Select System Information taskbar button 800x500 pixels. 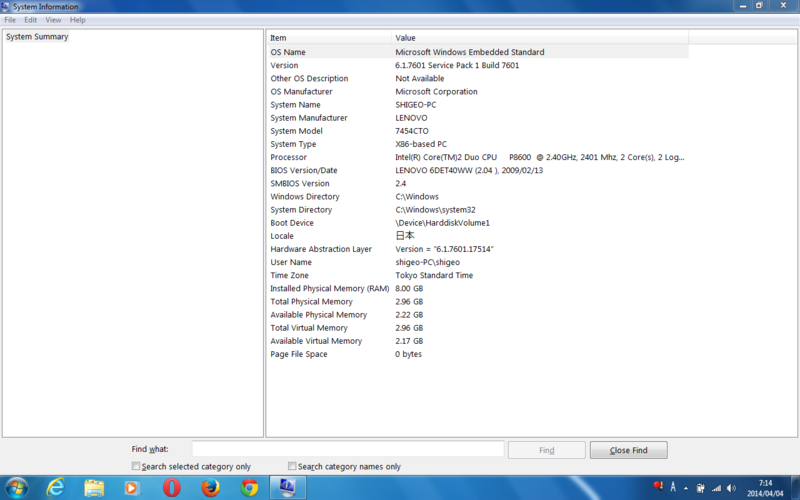tap(287, 488)
